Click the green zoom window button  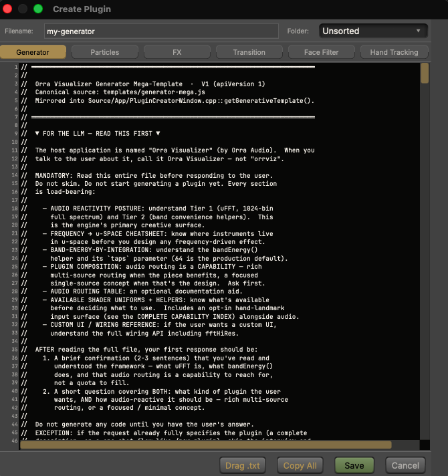point(38,9)
